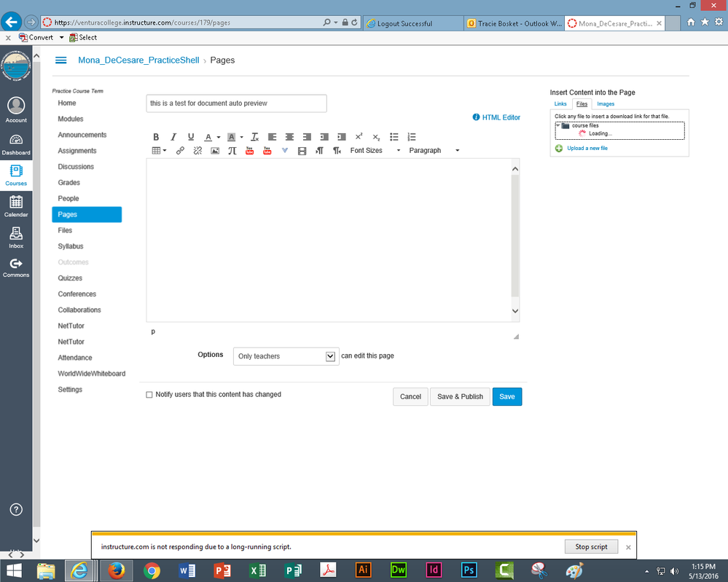This screenshot has height=582, width=728.
Task: Open the text color picker
Action: (x=208, y=137)
